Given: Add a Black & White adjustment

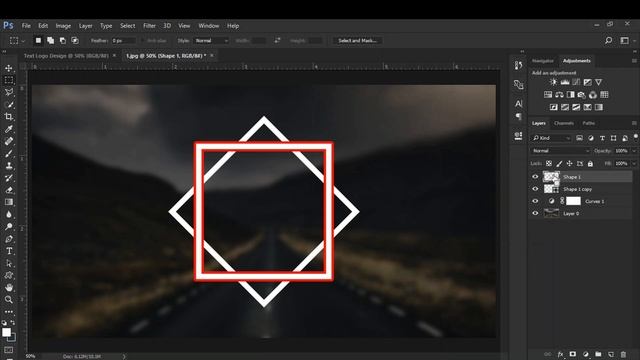Looking at the screenshot, I should 570,95.
